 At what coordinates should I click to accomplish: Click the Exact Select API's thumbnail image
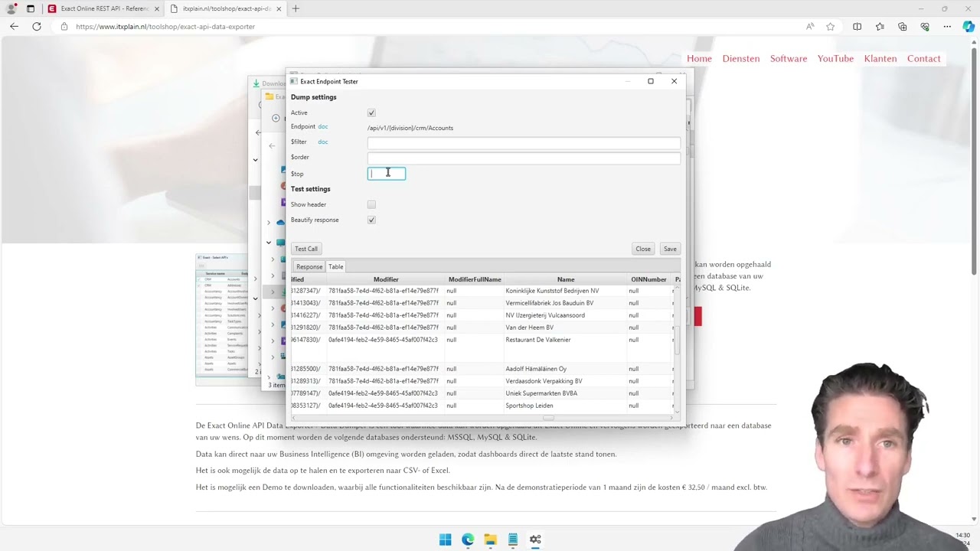[x=222, y=319]
